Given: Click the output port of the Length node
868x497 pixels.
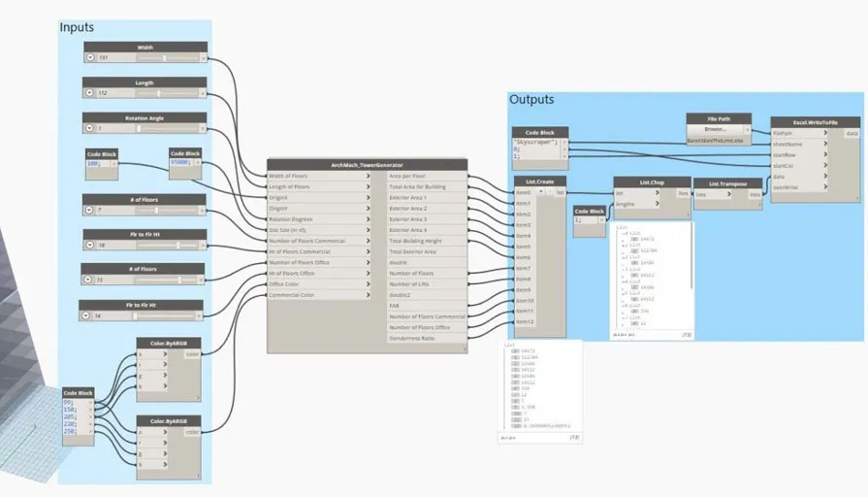Looking at the screenshot, I should [x=203, y=93].
